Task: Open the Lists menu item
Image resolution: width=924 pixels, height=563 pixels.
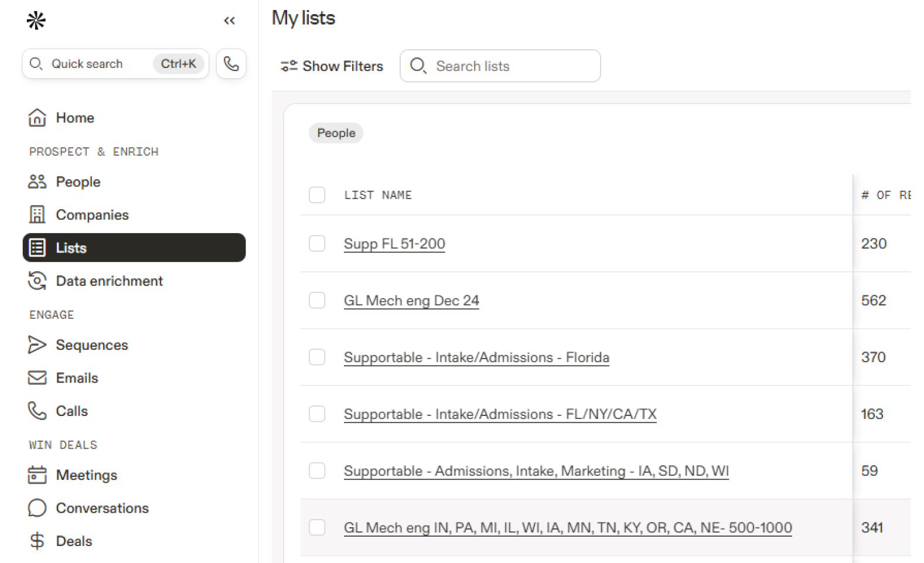Action: 134,248
